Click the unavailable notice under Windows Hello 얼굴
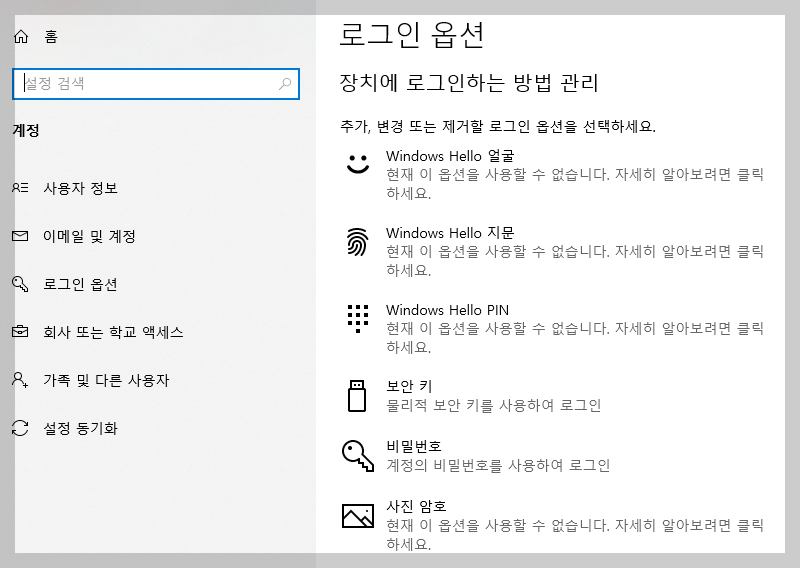Image resolution: width=800 pixels, height=568 pixels. click(575, 184)
